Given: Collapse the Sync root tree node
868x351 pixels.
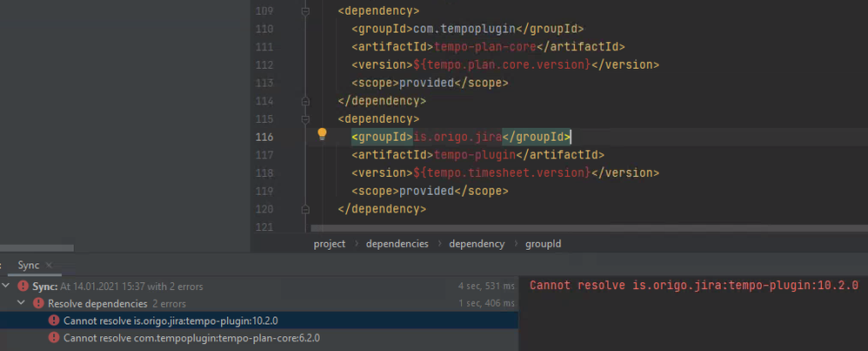Looking at the screenshot, I should [x=6, y=287].
